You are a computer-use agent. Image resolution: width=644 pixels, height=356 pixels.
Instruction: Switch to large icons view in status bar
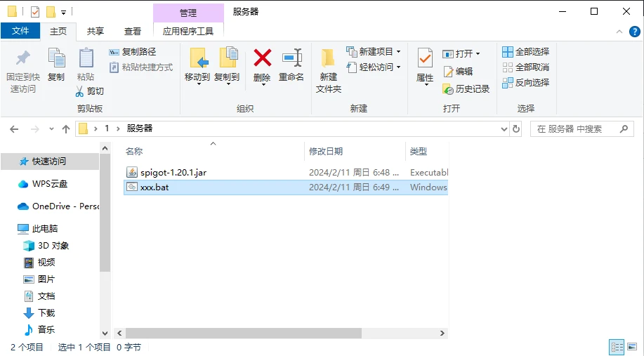click(633, 347)
